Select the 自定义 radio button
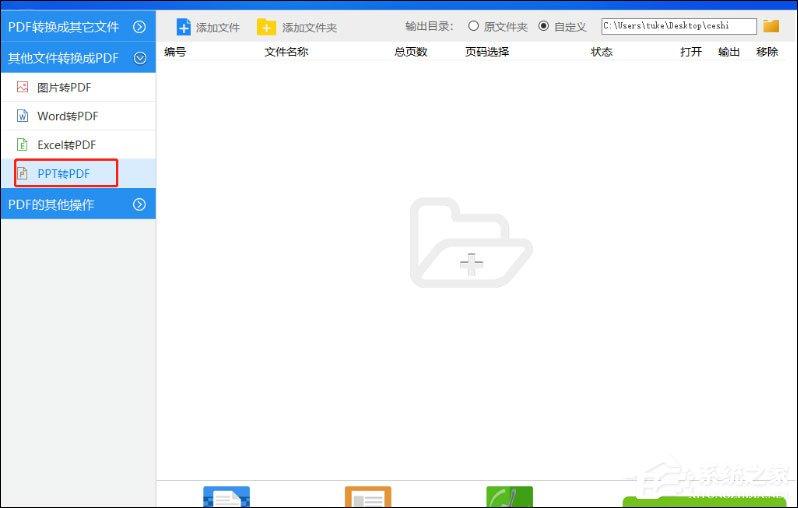This screenshot has width=798, height=508. click(544, 25)
